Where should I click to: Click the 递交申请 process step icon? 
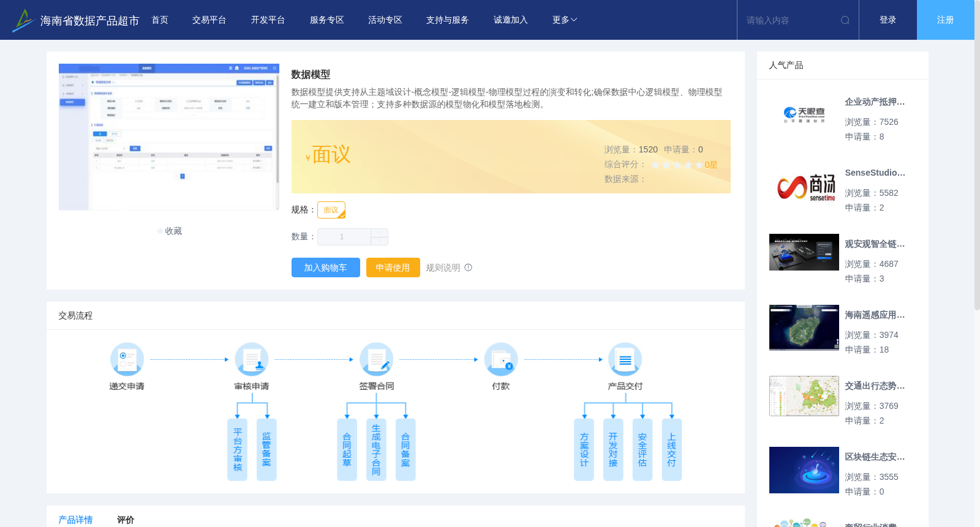click(x=127, y=359)
